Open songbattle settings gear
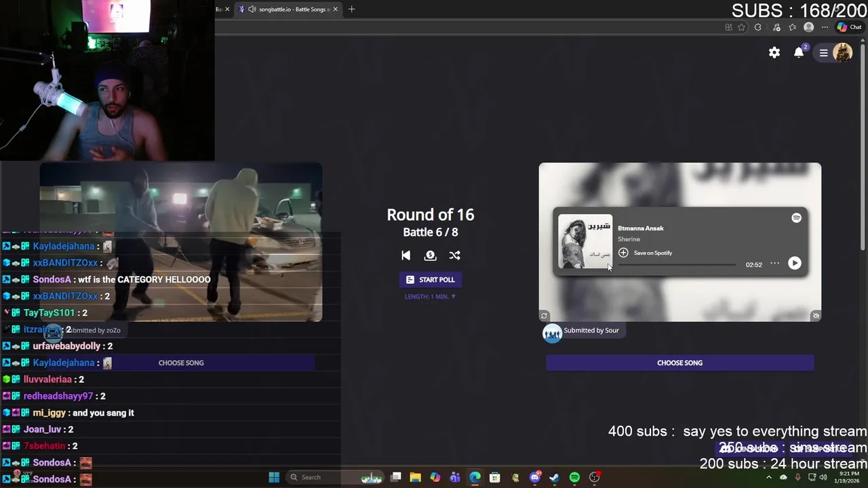Image resolution: width=868 pixels, height=488 pixels. tap(774, 52)
